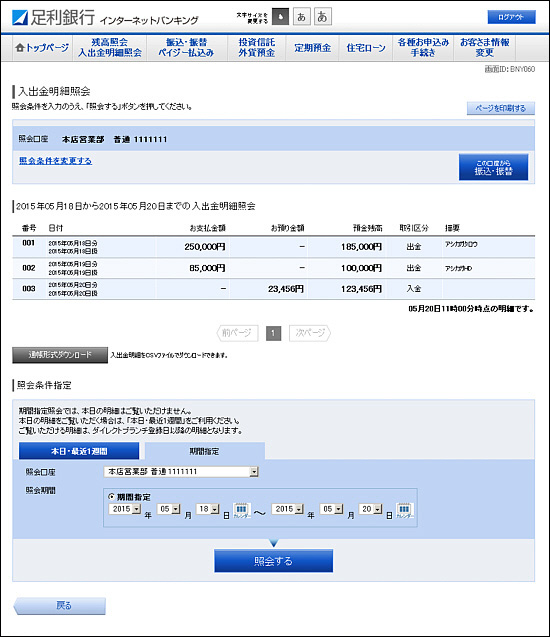Click 次ページ pagination button
550x637 pixels.
pos(310,333)
